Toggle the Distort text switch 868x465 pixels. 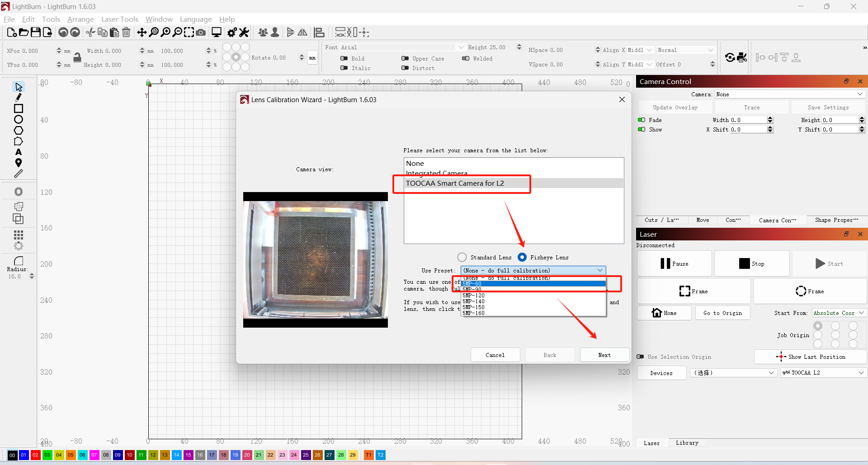(x=405, y=68)
